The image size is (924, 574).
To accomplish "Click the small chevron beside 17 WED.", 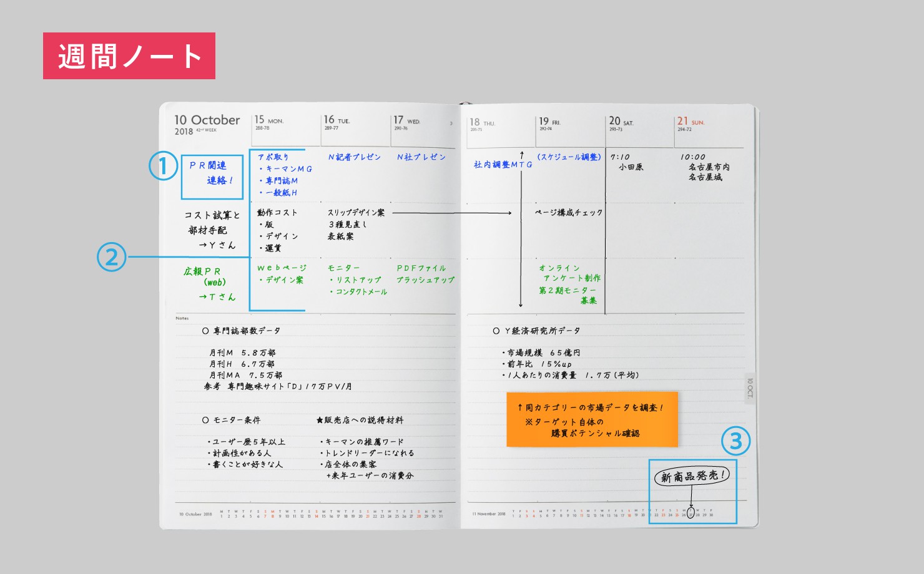I will point(451,124).
